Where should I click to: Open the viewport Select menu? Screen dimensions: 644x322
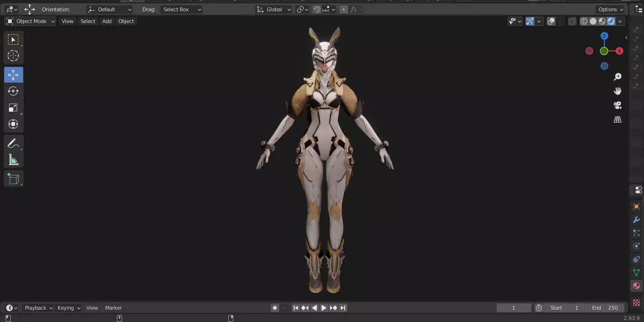[88, 21]
